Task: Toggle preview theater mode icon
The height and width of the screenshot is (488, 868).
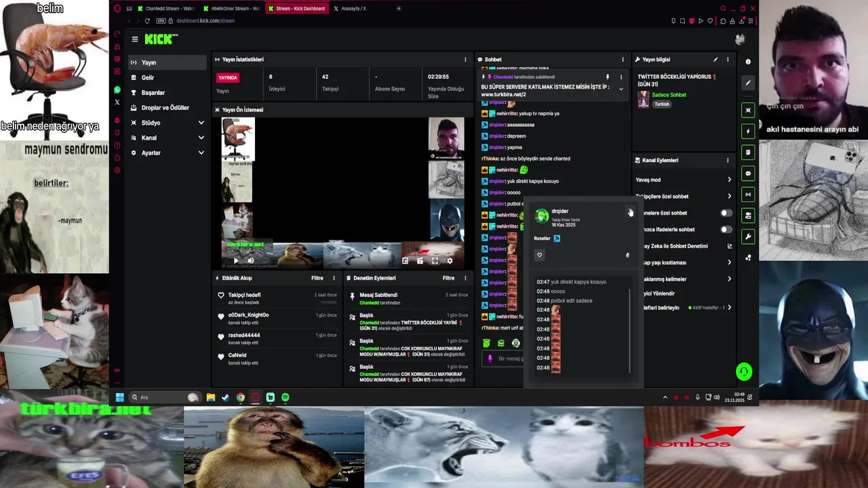Action: [420, 260]
